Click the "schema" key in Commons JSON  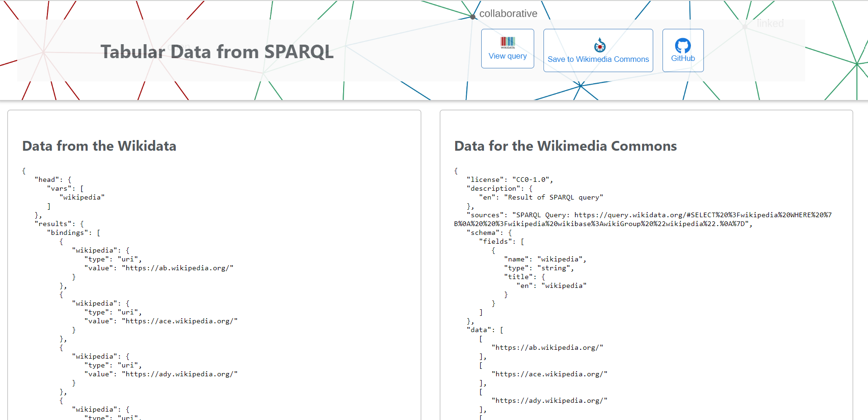point(483,233)
